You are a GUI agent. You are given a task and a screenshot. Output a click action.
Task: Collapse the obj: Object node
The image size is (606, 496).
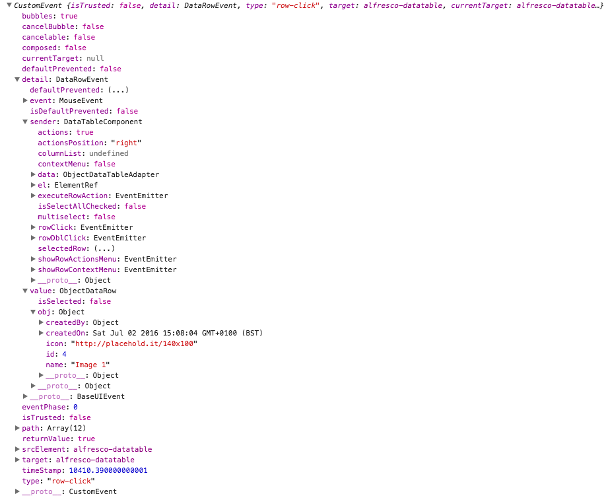[x=33, y=312]
